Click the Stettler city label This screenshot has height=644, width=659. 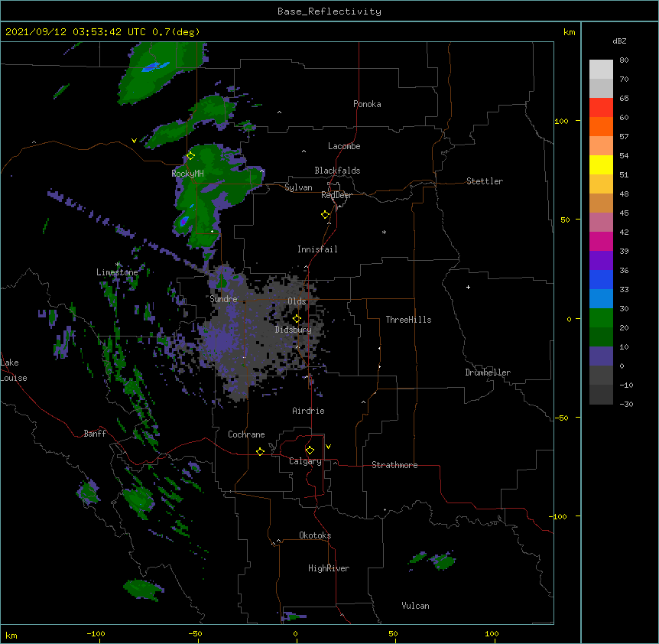(x=485, y=181)
